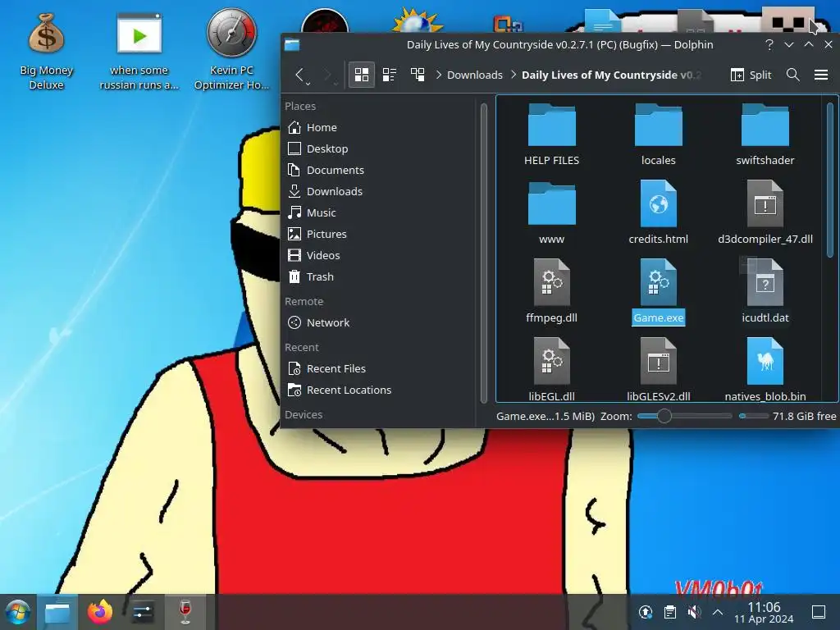Click the muted volume tray icon

[x=694, y=612]
